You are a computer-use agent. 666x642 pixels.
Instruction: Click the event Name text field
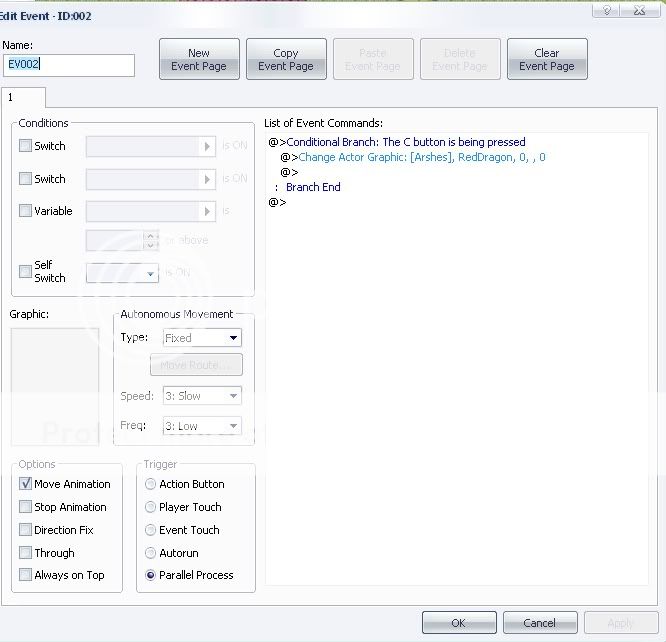[68, 65]
